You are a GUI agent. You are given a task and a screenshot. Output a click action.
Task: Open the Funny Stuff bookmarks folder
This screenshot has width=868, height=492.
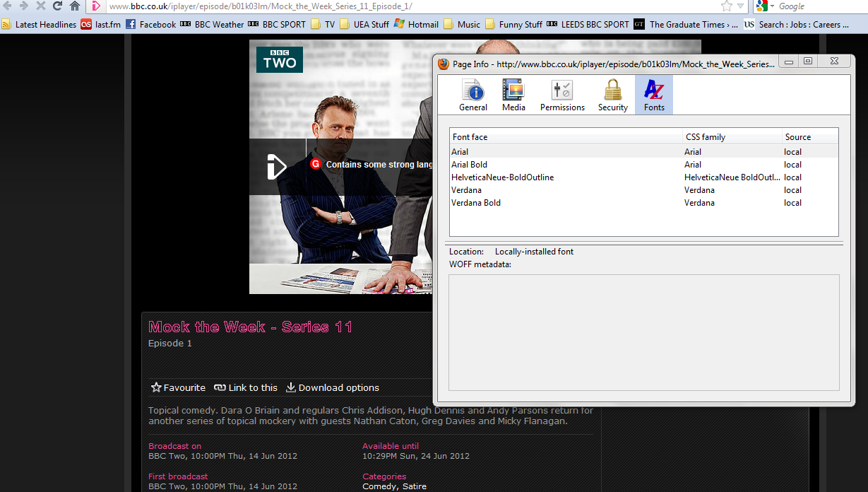513,24
